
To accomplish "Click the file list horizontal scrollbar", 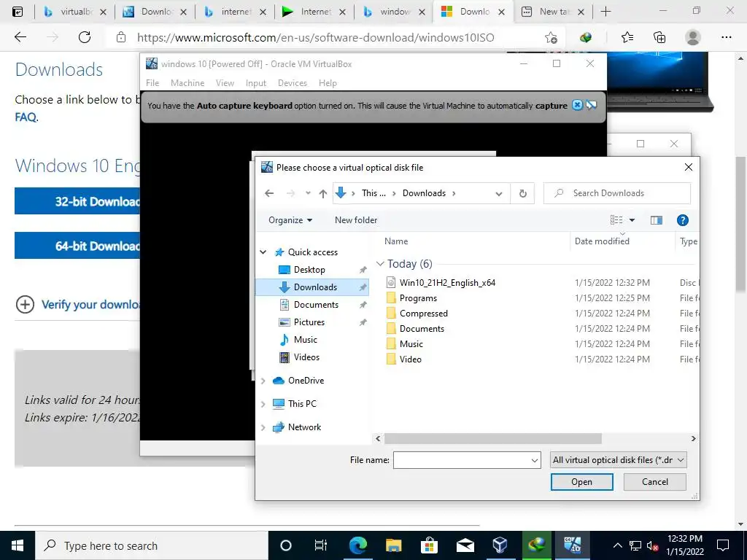I will (x=492, y=438).
